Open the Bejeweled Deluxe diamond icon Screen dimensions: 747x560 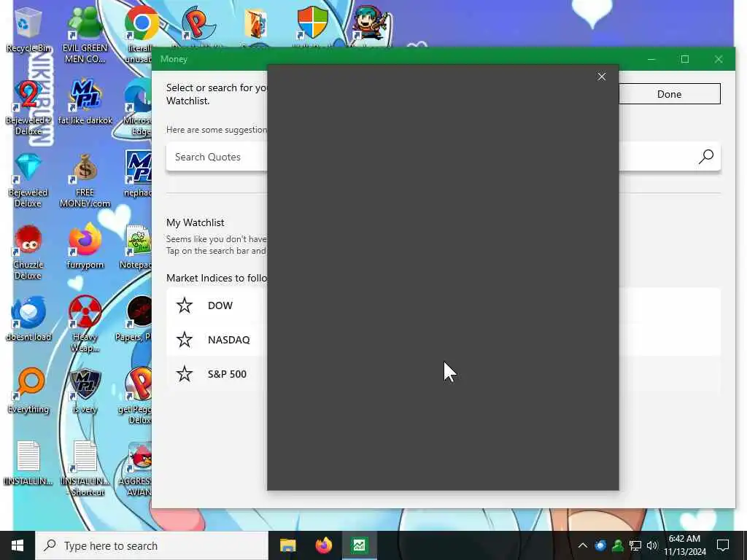28,180
